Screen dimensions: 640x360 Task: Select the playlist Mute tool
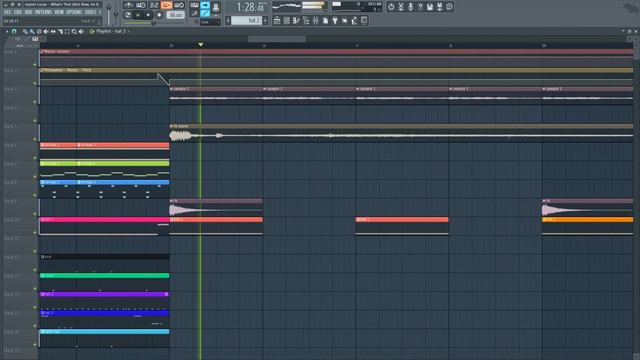pos(46,31)
